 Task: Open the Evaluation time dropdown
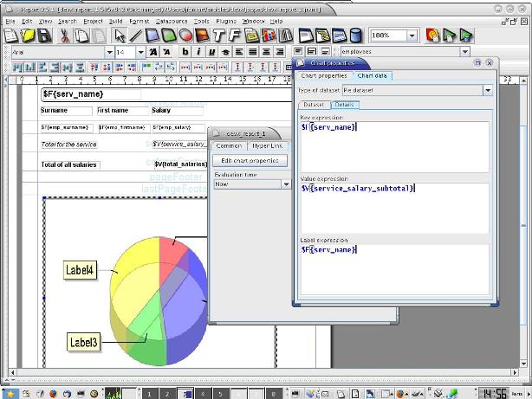(x=286, y=183)
